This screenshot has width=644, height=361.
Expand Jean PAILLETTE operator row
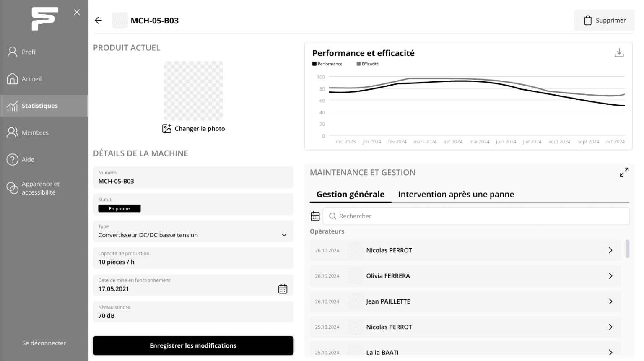[x=610, y=301]
